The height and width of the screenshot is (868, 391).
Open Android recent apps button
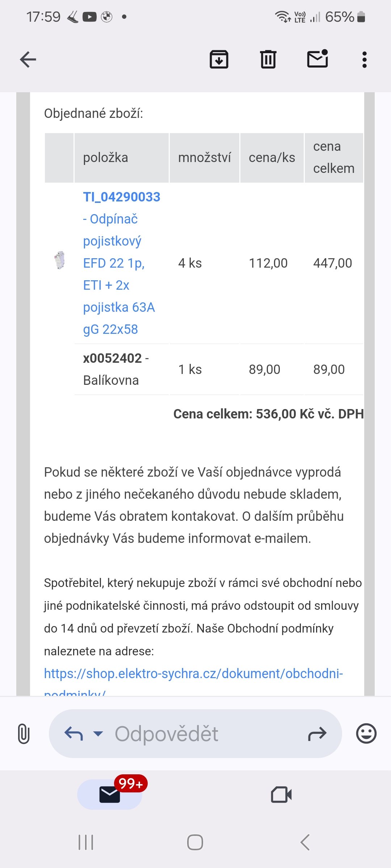click(x=86, y=842)
